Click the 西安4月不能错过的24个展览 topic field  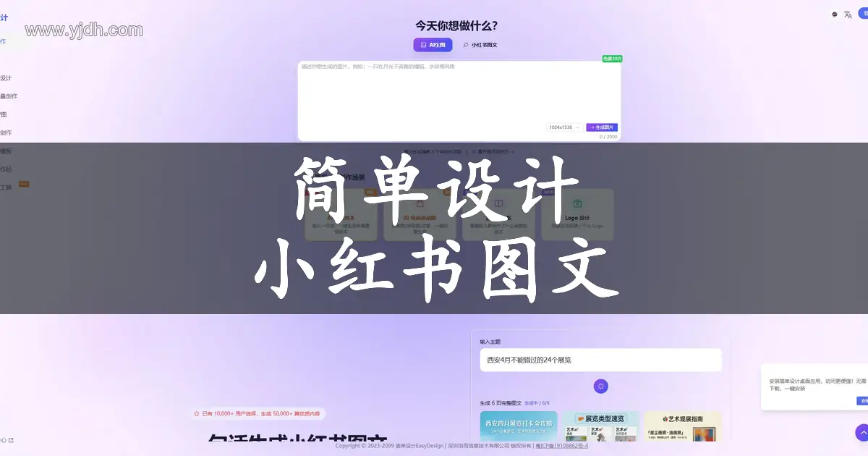pos(600,360)
